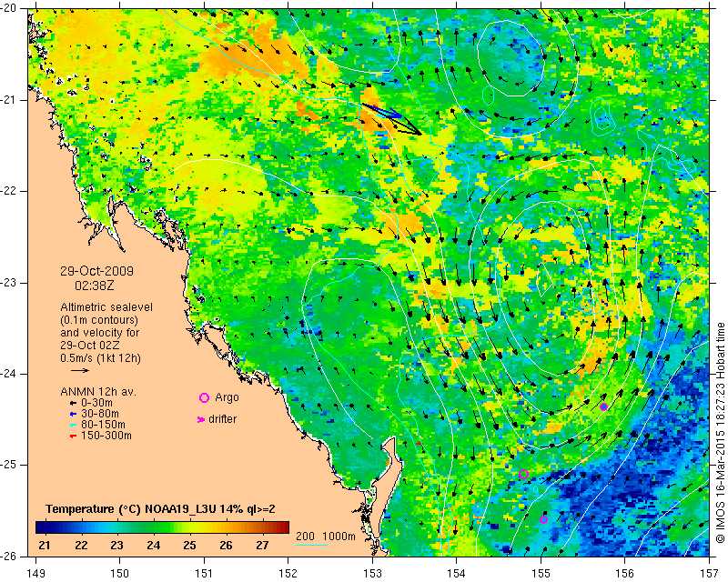Click the time label 02:38Z
The height and width of the screenshot is (582, 728).
(95, 286)
